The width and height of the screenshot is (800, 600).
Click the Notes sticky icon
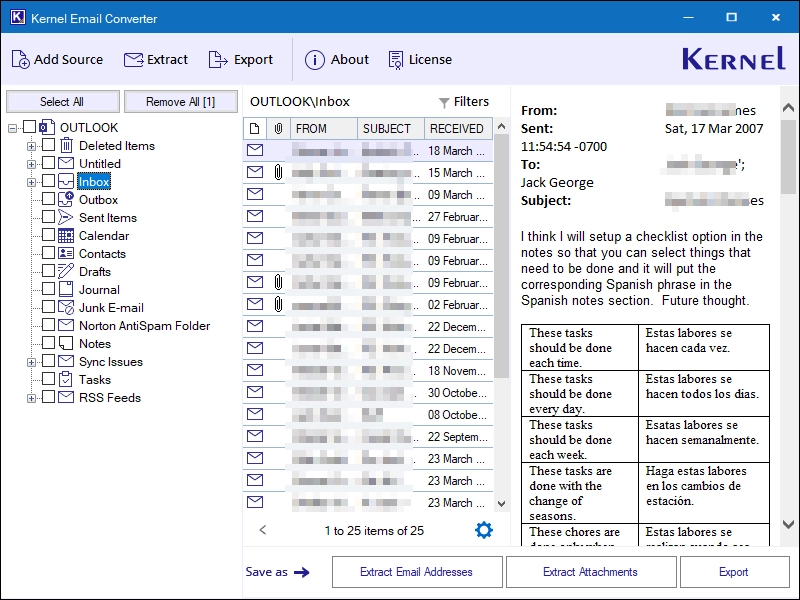coord(66,343)
